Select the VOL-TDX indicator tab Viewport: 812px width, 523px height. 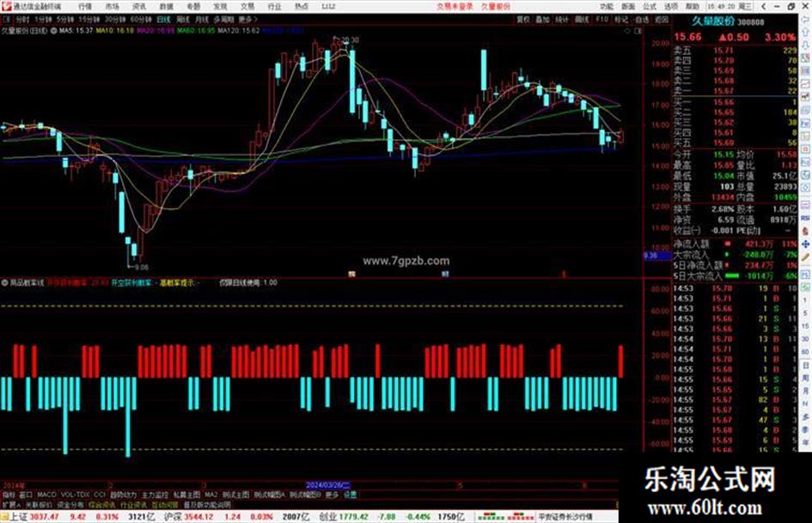point(75,495)
